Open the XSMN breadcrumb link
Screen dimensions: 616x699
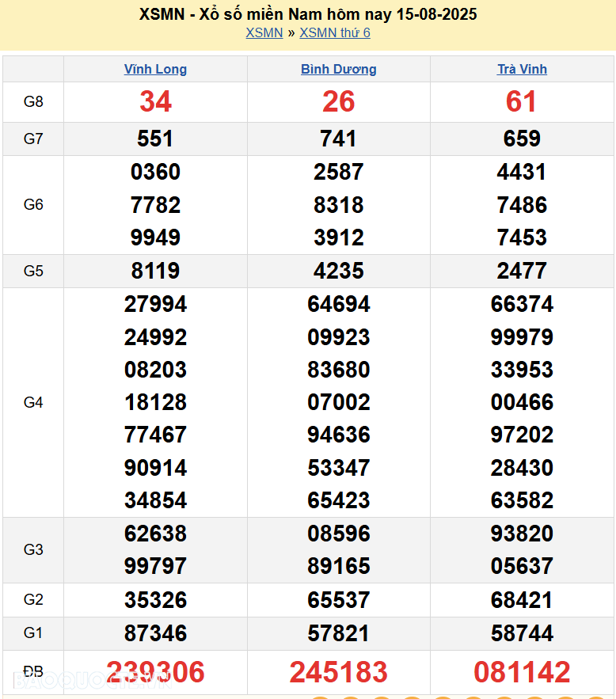tap(264, 32)
